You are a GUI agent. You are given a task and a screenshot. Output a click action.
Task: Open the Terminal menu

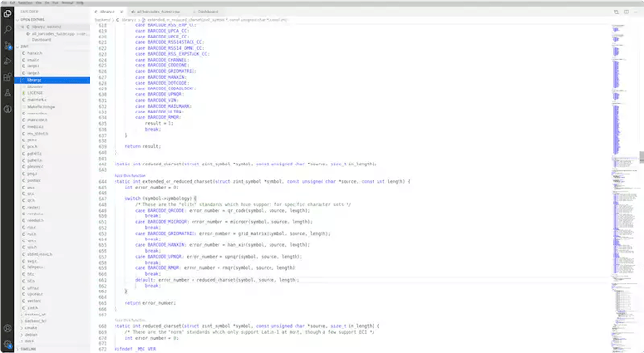[x=67, y=3]
